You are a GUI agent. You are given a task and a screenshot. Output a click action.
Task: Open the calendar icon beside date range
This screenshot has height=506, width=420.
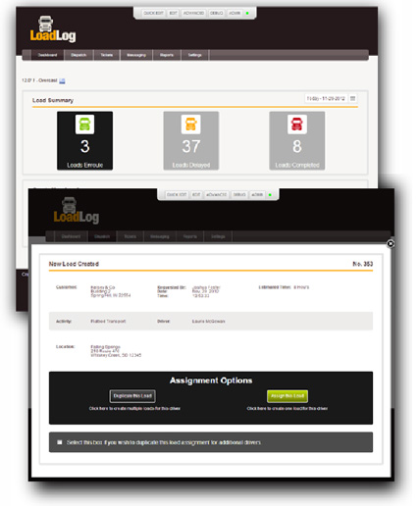[352, 98]
